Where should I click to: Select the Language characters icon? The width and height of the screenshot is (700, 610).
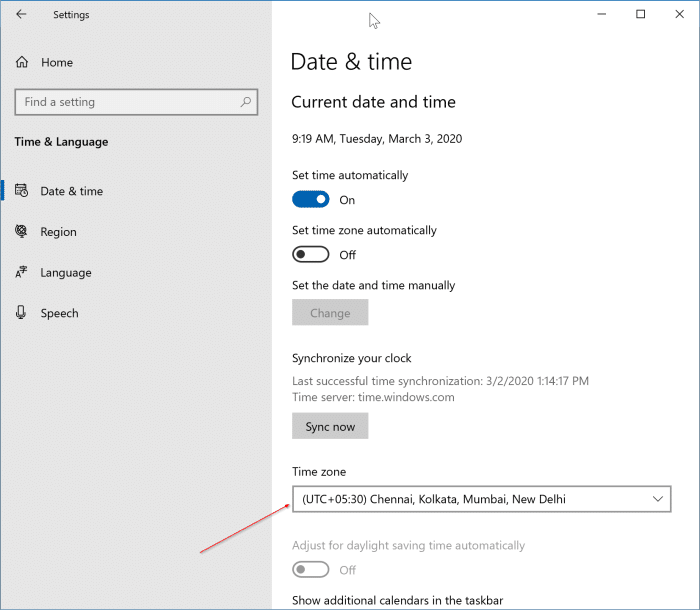[21, 272]
